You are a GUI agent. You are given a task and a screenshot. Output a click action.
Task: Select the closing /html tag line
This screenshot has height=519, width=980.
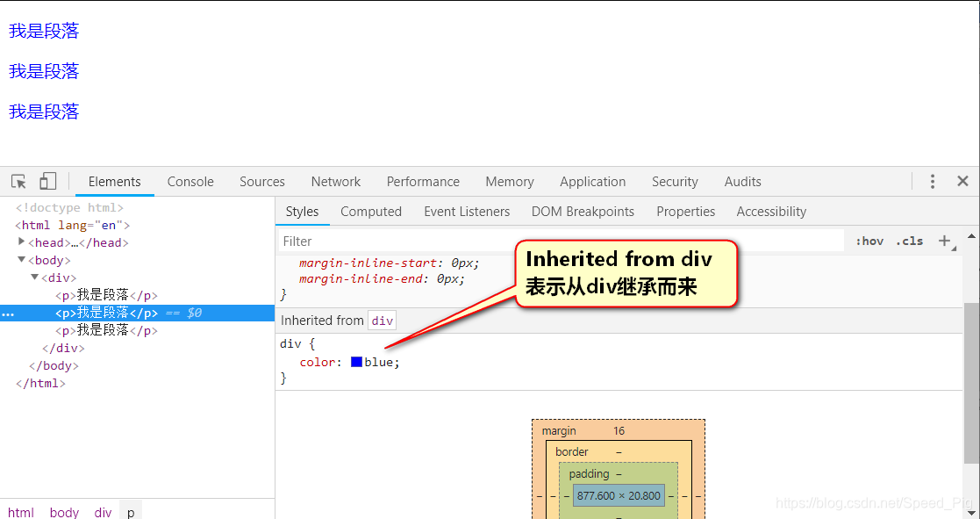pos(40,383)
